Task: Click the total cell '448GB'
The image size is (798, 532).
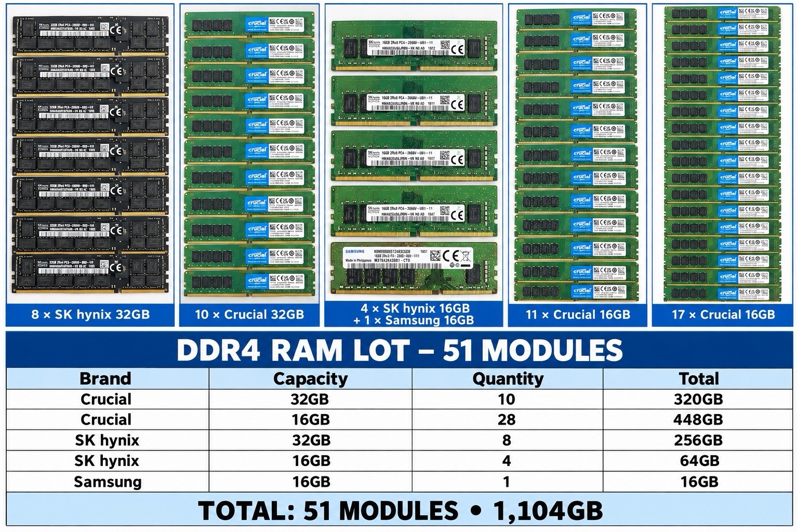Action: pos(698,420)
